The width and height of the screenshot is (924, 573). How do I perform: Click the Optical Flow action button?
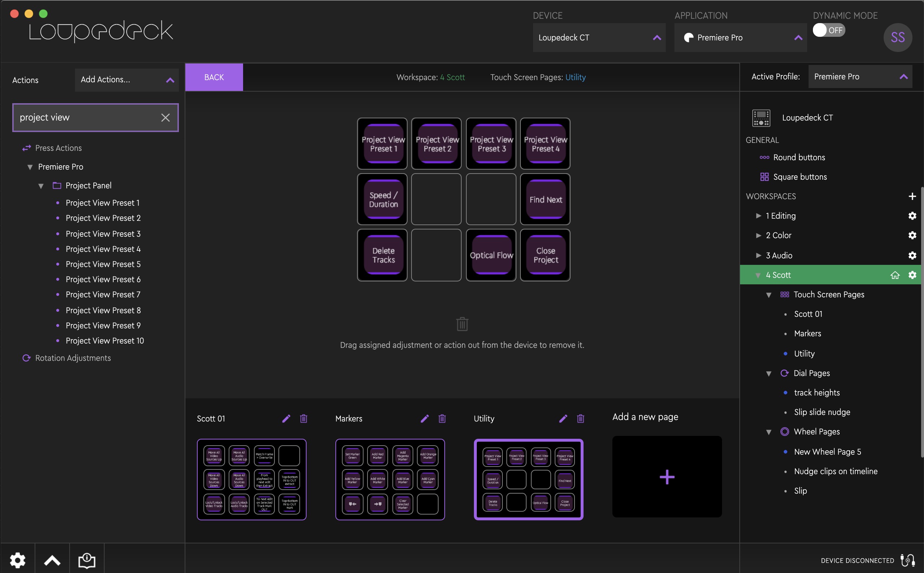click(x=491, y=255)
